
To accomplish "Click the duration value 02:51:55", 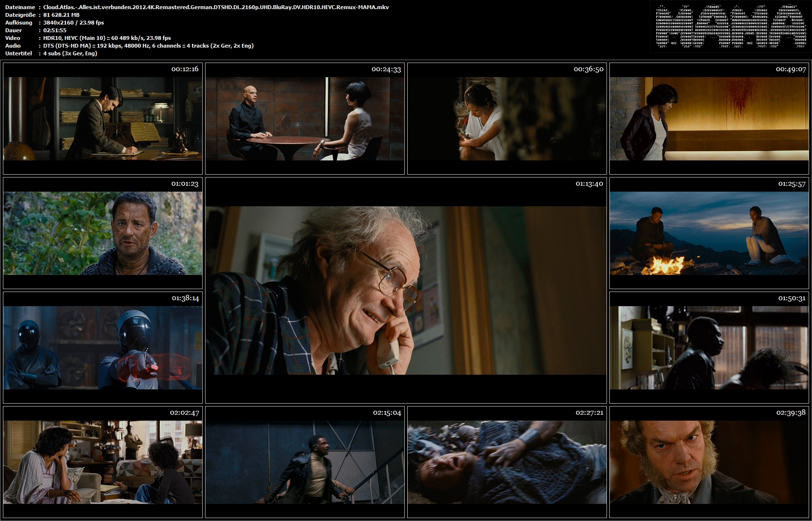I will click(x=55, y=30).
